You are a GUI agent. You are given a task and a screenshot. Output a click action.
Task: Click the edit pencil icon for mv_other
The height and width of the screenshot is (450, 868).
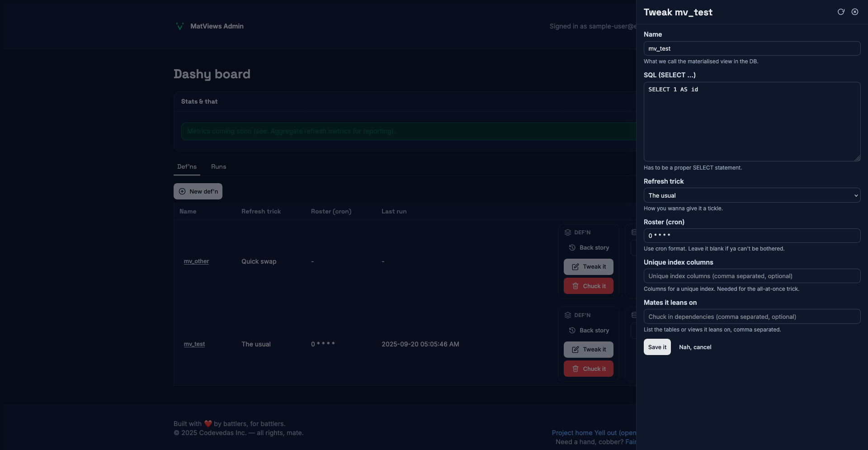pyautogui.click(x=576, y=267)
